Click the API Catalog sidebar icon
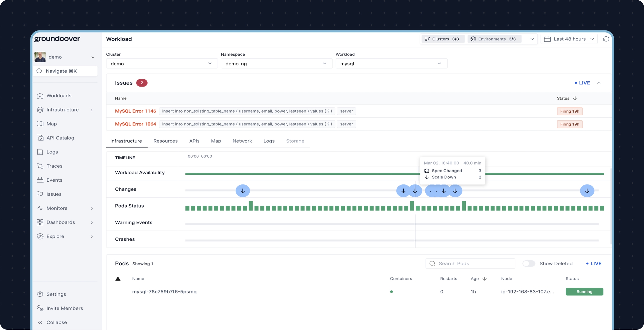This screenshot has height=330, width=644. pyautogui.click(x=40, y=138)
